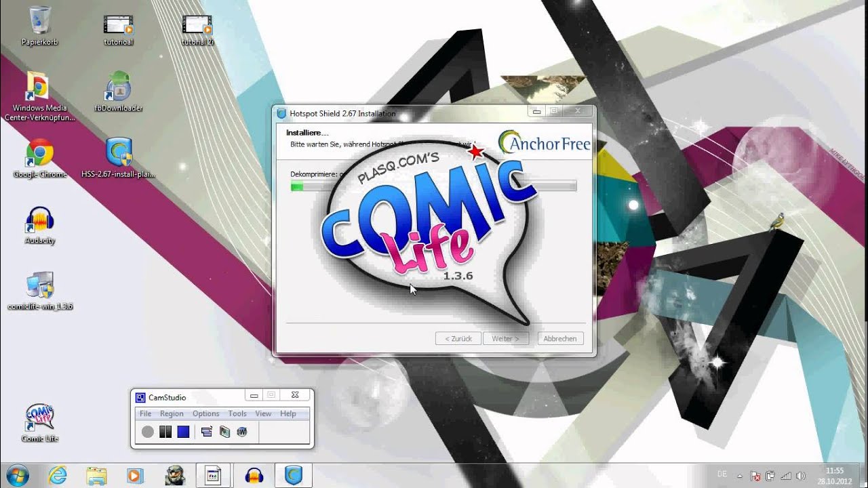Click network signal tray icon

pos(786,476)
